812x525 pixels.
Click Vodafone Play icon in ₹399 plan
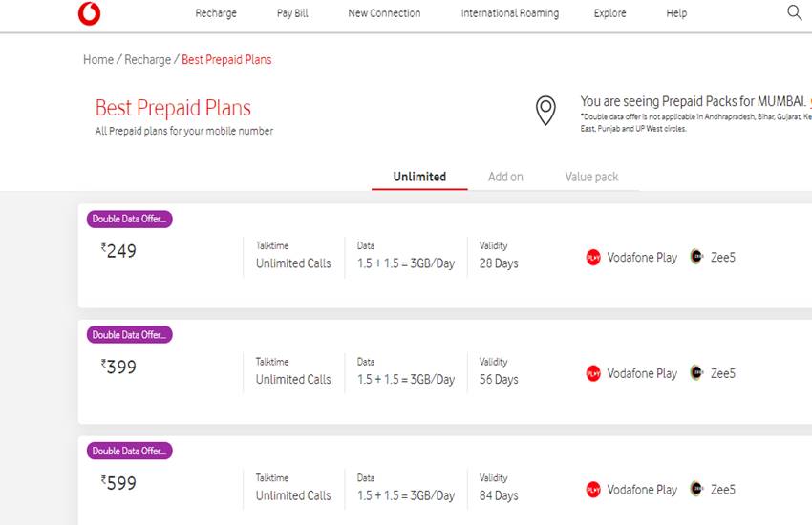click(593, 374)
